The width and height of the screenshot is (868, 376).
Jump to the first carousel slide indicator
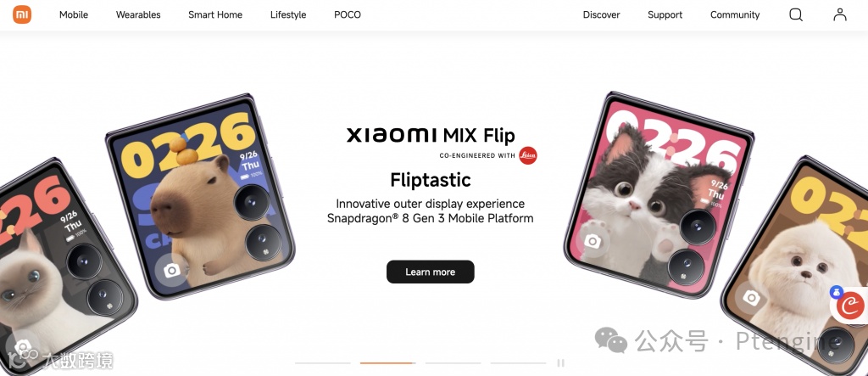323,363
